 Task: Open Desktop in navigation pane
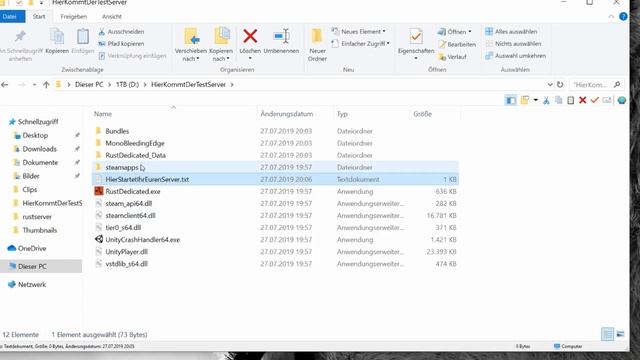click(x=35, y=135)
